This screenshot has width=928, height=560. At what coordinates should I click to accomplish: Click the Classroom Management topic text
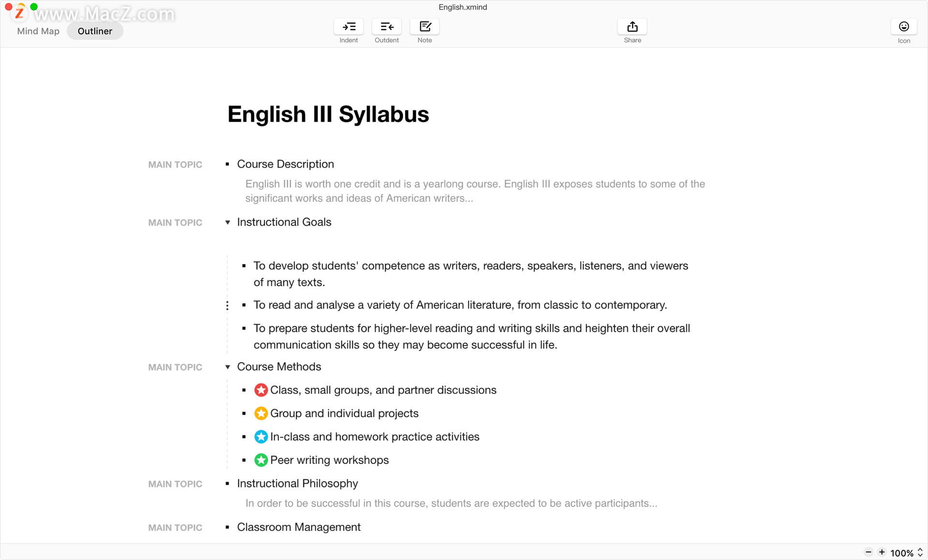(x=299, y=527)
